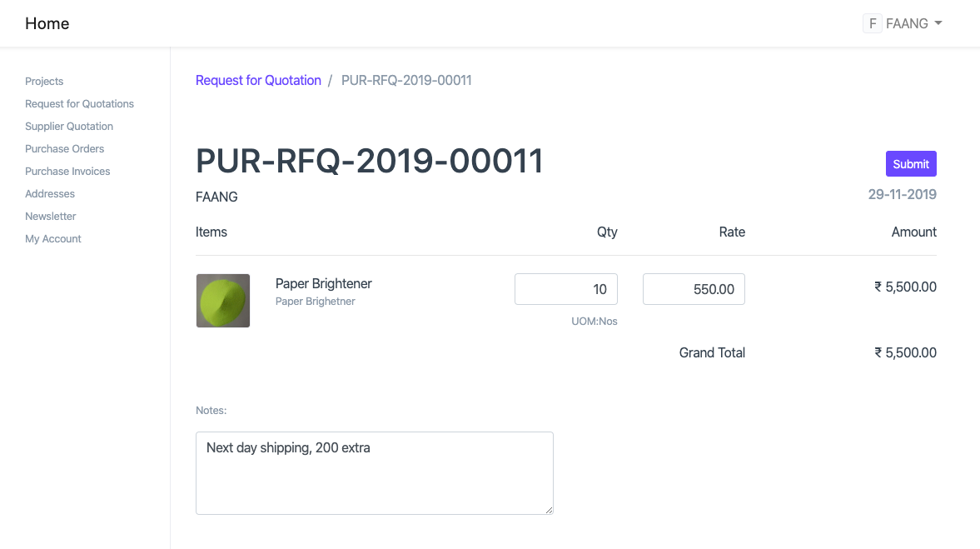Go to the Home page
The width and height of the screenshot is (980, 549).
47,23
